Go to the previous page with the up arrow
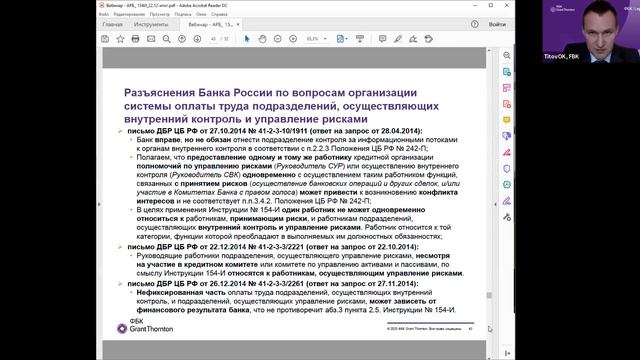This screenshot has width=640, height=360. [x=182, y=39]
